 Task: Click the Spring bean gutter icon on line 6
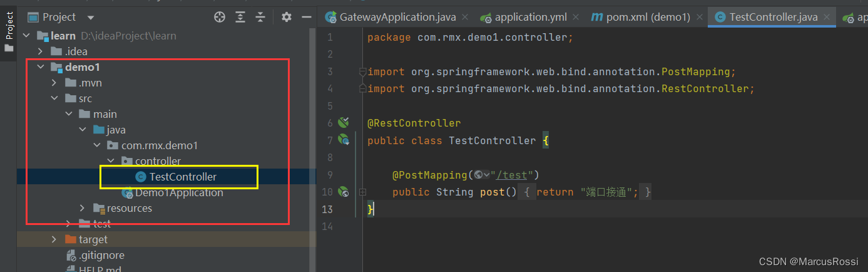pos(343,123)
